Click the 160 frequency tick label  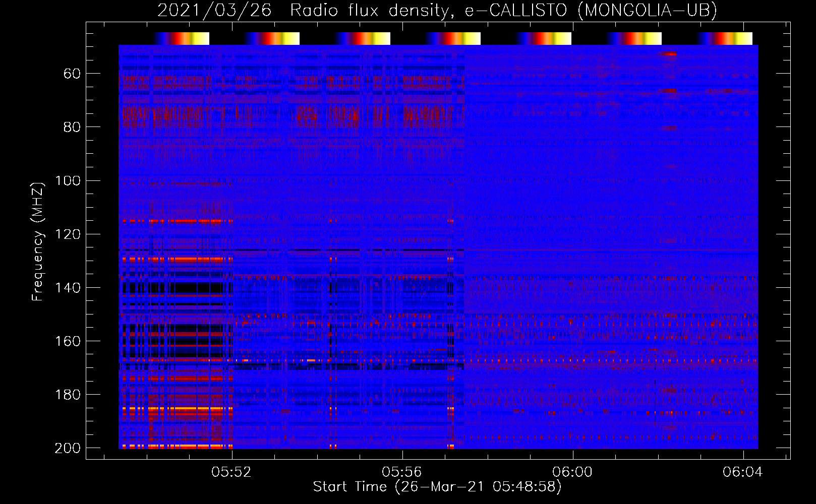pyautogui.click(x=68, y=341)
